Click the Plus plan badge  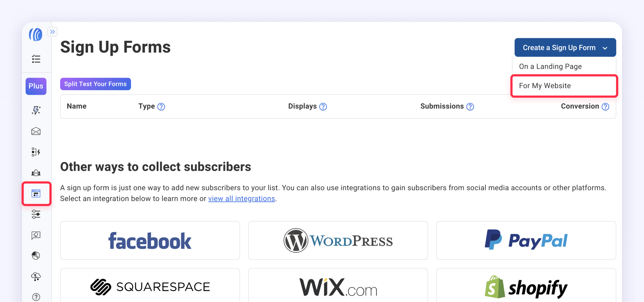point(36,86)
